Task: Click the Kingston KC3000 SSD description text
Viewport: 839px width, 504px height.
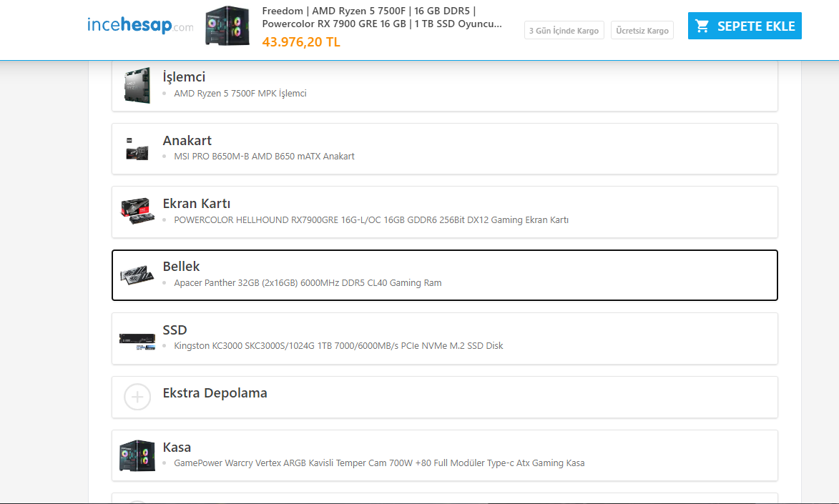Action: click(339, 345)
